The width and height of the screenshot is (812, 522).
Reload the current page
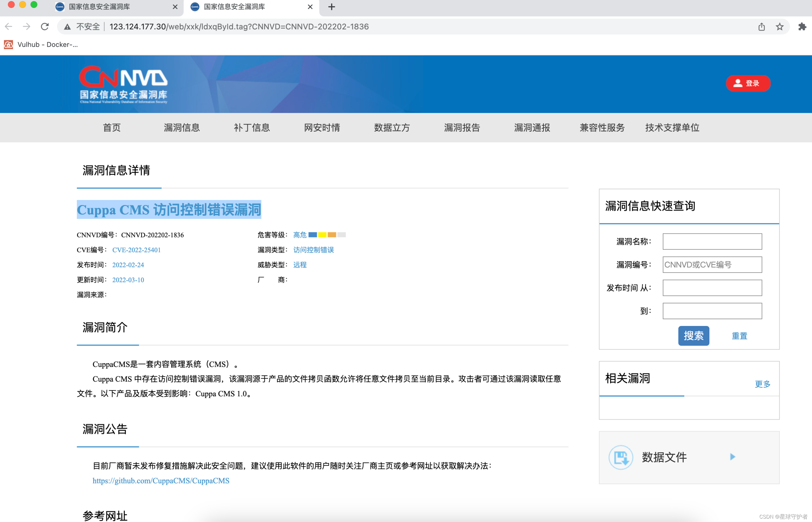45,26
